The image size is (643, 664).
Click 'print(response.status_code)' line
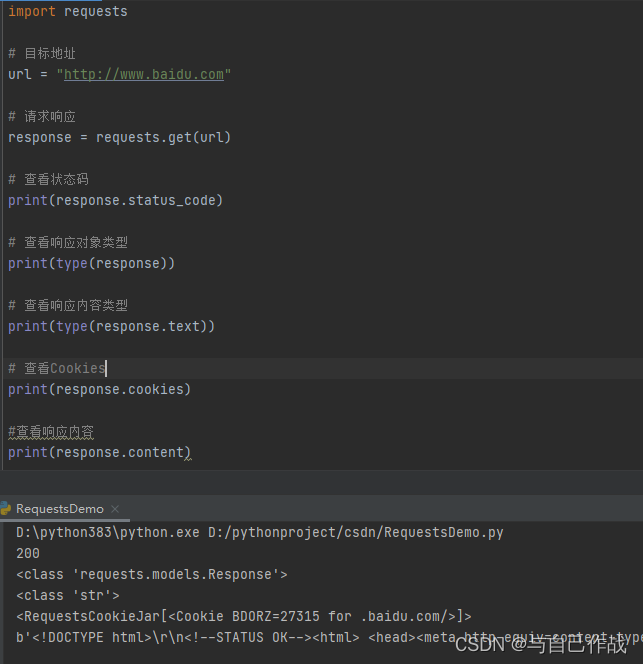click(115, 200)
